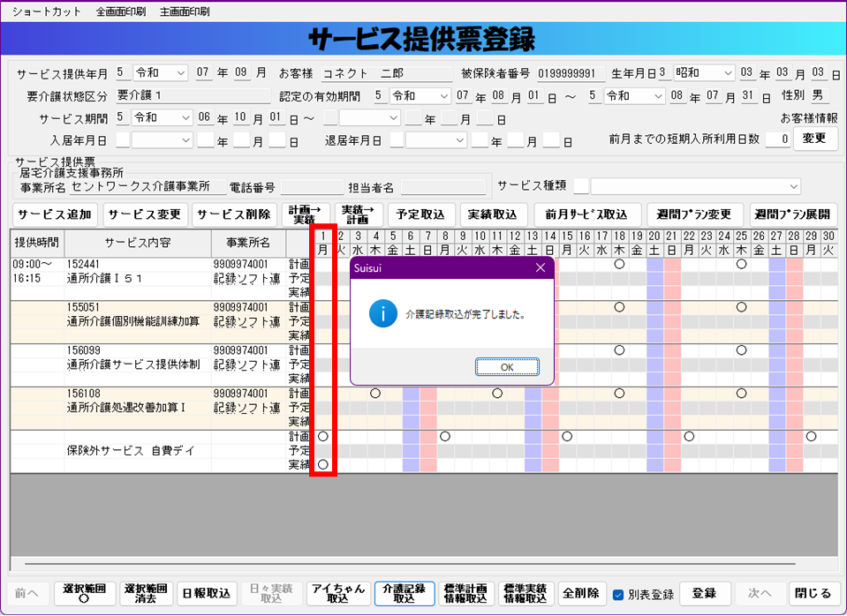The height and width of the screenshot is (616, 847).
Task: Click the 前月までの短期入所利用日数 input field
Action: tap(777, 139)
